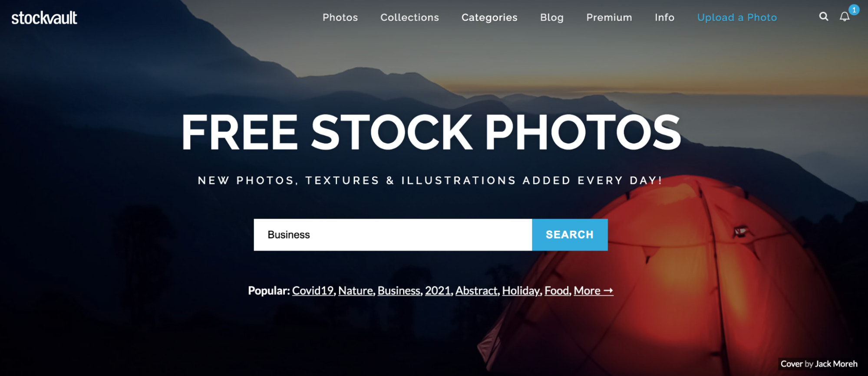Open the Blog page
This screenshot has height=376, width=868.
pos(552,18)
